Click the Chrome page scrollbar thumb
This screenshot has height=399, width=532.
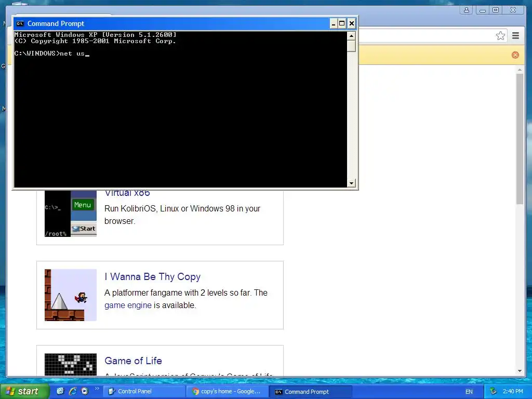[x=520, y=138]
